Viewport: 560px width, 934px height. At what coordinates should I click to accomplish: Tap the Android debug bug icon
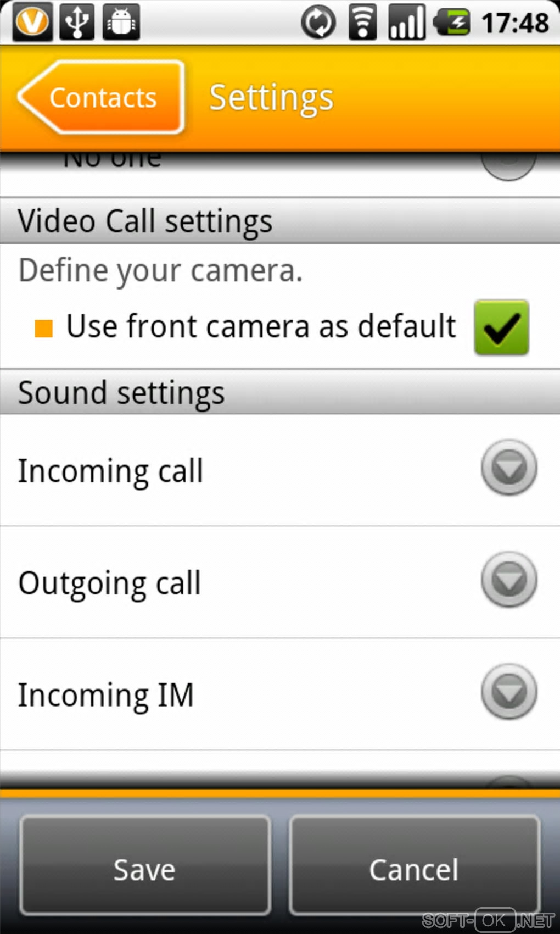pos(121,22)
